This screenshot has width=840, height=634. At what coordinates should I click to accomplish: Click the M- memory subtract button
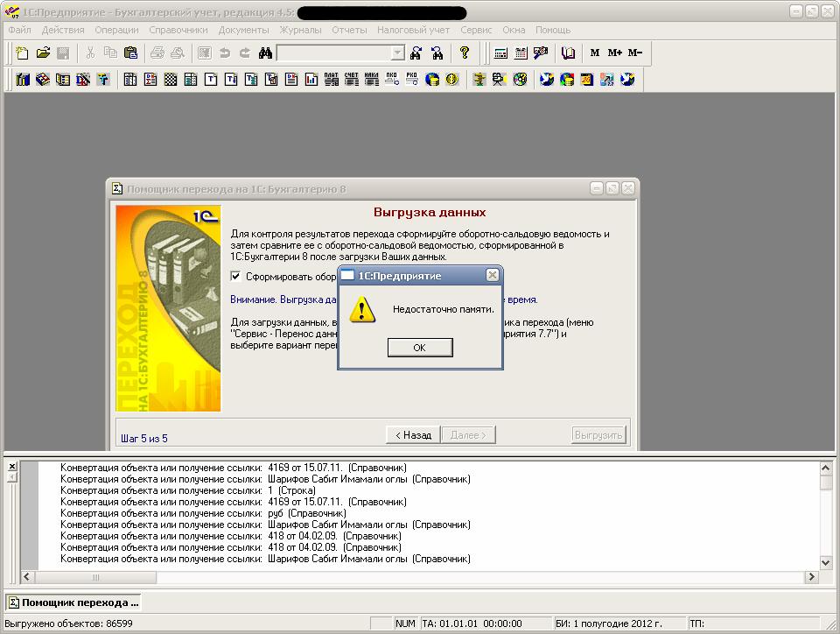tap(635, 53)
